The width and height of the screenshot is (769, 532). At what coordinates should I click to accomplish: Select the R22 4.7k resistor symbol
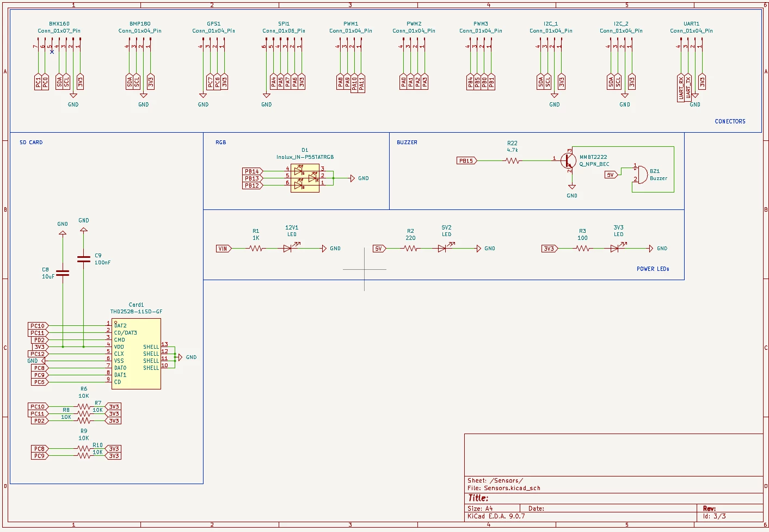pyautogui.click(x=513, y=160)
